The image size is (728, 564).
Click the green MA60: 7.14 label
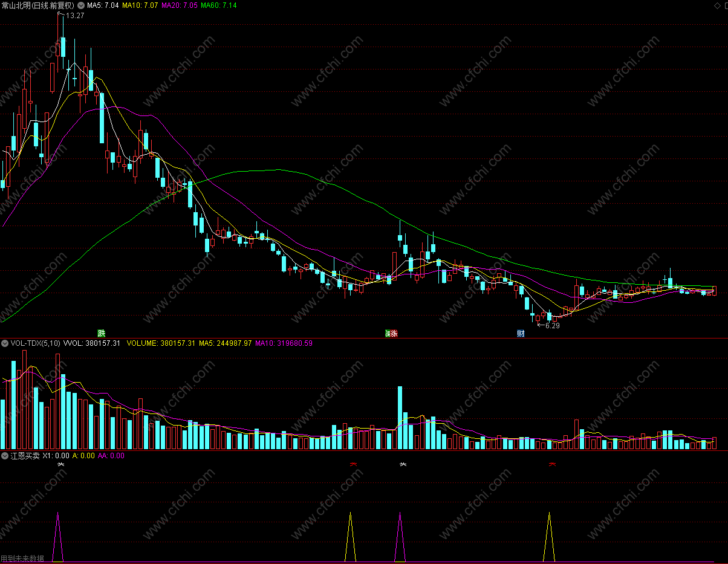[219, 5]
